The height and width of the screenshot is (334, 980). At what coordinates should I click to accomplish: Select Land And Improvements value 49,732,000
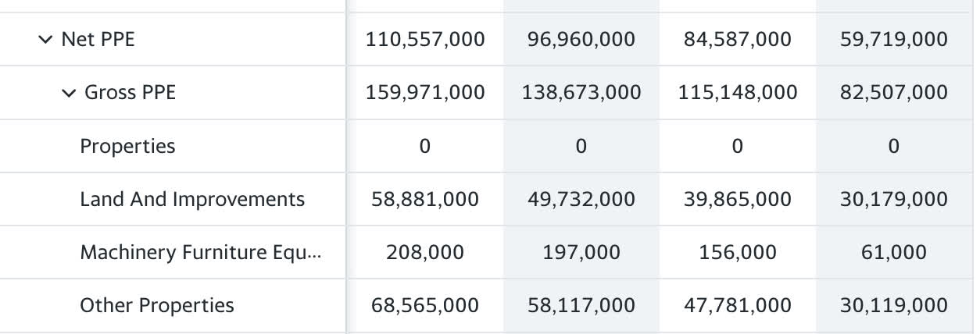pos(581,199)
